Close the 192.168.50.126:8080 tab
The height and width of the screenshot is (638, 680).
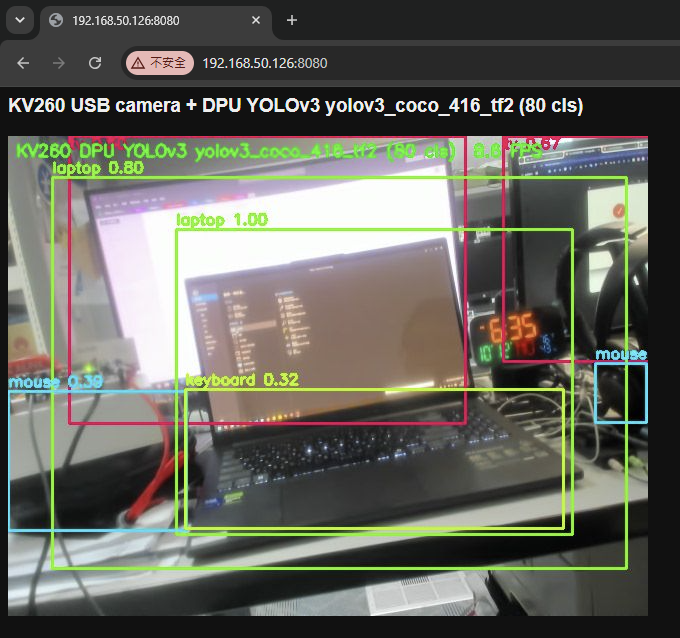pos(256,20)
